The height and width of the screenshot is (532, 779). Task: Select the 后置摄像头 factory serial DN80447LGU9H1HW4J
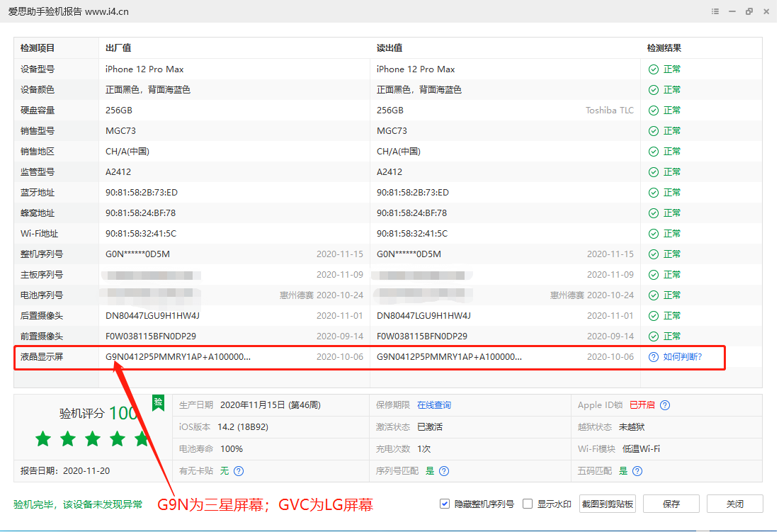pos(152,316)
